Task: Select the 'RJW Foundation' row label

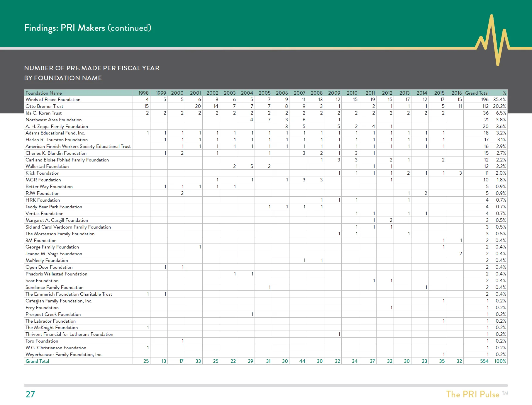Action: pyautogui.click(x=42, y=193)
